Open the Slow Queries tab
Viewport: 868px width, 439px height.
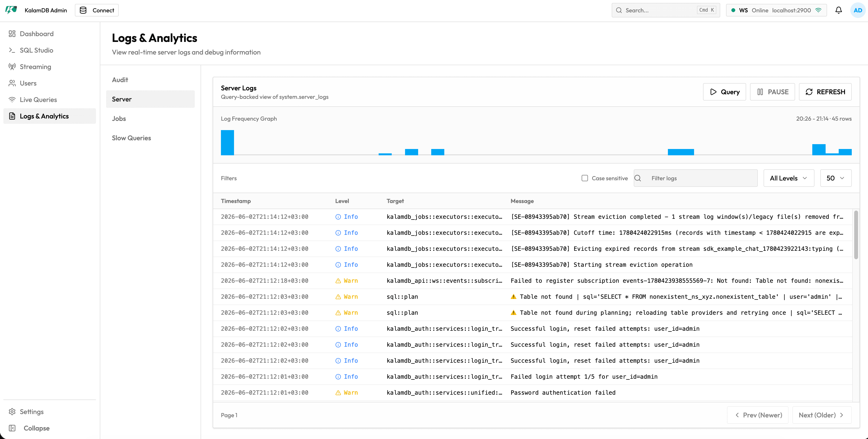pyautogui.click(x=150, y=138)
